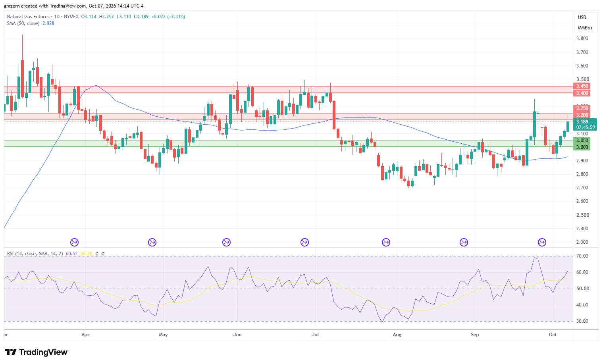This screenshot has width=603, height=364.
Task: Click the contract rollover icon nearest Jun
Action: tap(226, 242)
